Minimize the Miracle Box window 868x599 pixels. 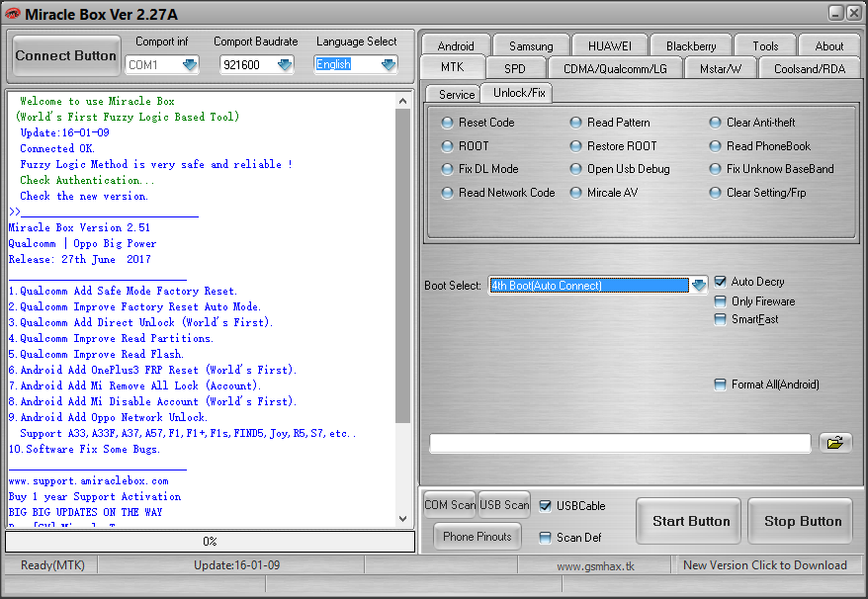[x=836, y=13]
